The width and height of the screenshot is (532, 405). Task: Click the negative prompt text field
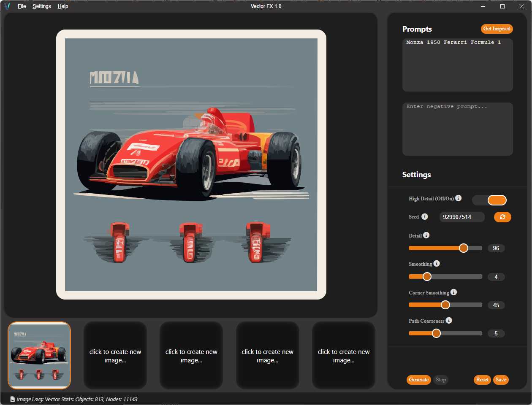(457, 129)
